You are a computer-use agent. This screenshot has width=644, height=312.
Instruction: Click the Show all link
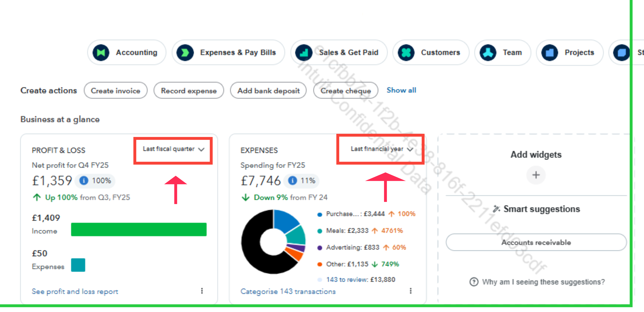pos(401,90)
